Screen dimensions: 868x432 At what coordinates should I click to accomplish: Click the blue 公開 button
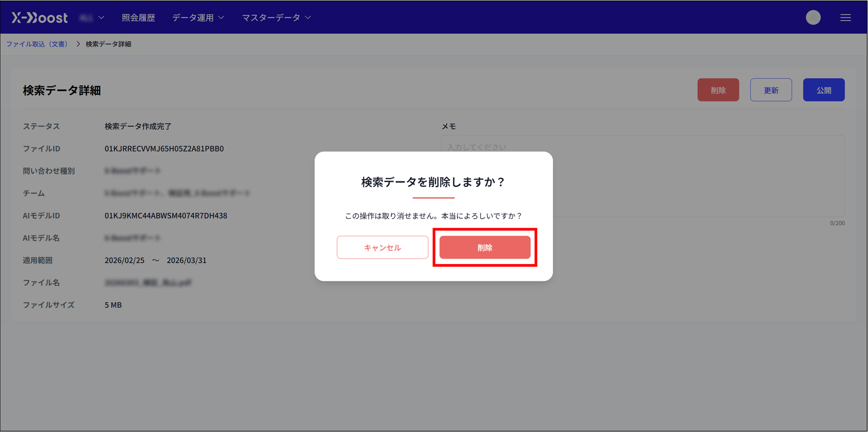(x=823, y=90)
